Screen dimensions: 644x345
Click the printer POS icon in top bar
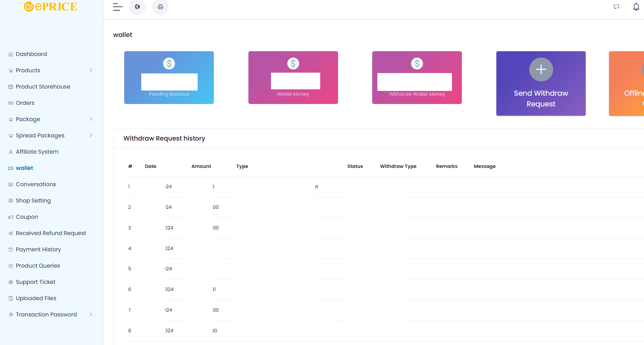160,7
